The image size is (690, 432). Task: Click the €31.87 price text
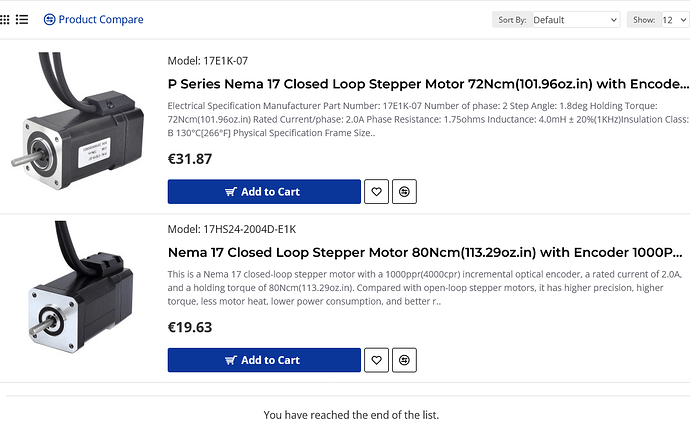(x=190, y=159)
